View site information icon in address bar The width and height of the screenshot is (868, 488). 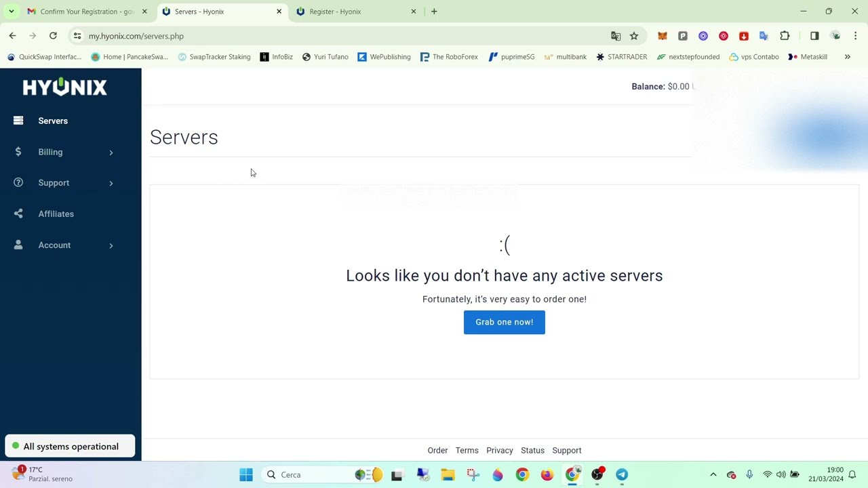[77, 36]
